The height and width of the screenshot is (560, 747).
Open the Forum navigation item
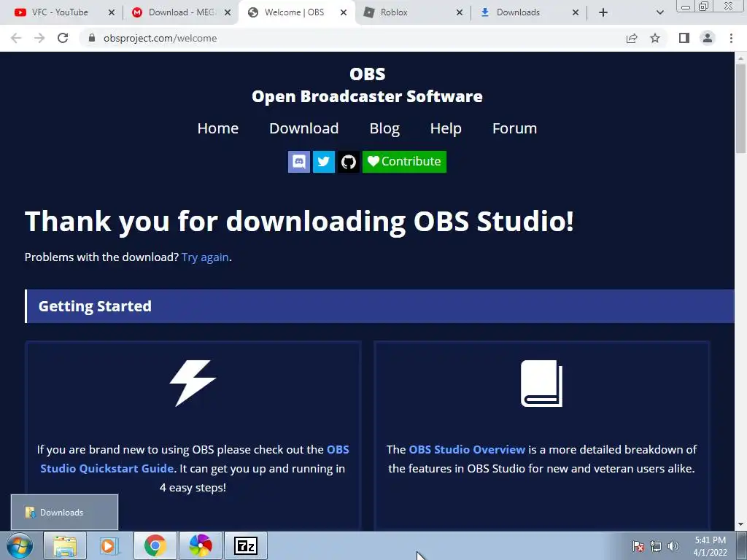(x=514, y=128)
